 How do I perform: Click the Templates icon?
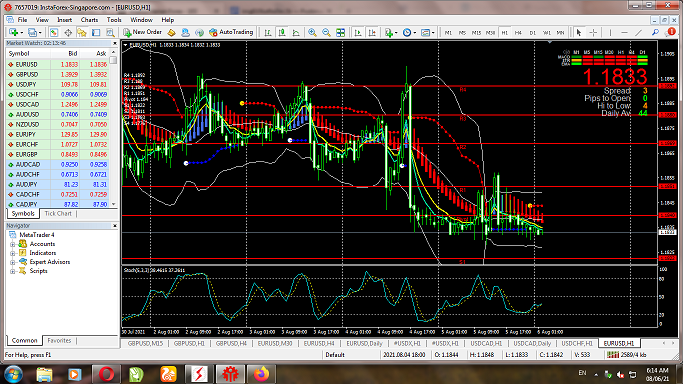pyautogui.click(x=426, y=32)
